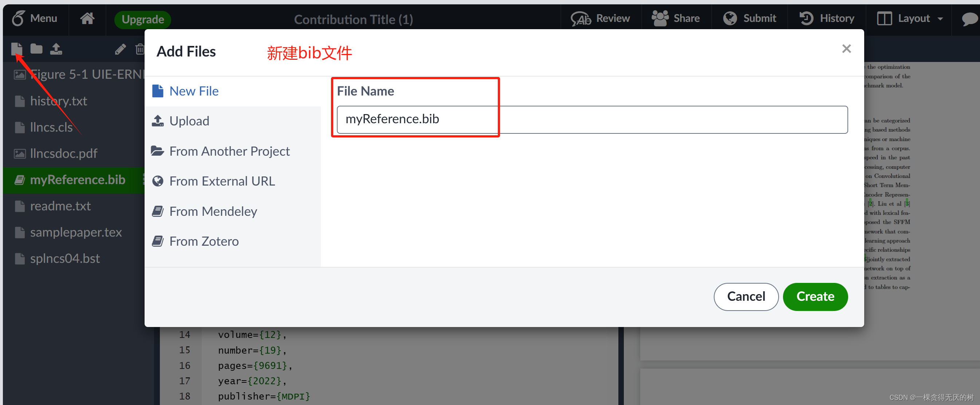The image size is (980, 405).
Task: Click the delete trash icon
Action: (x=140, y=49)
